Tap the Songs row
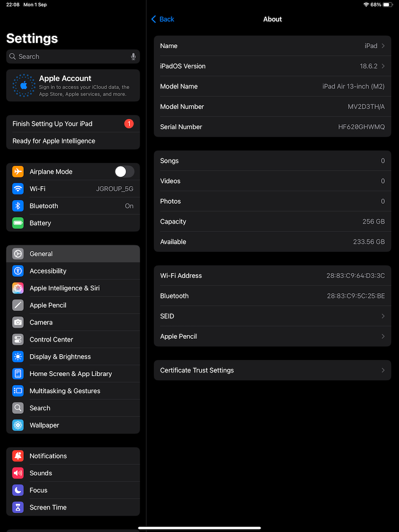This screenshot has height=532, width=399. click(x=273, y=161)
